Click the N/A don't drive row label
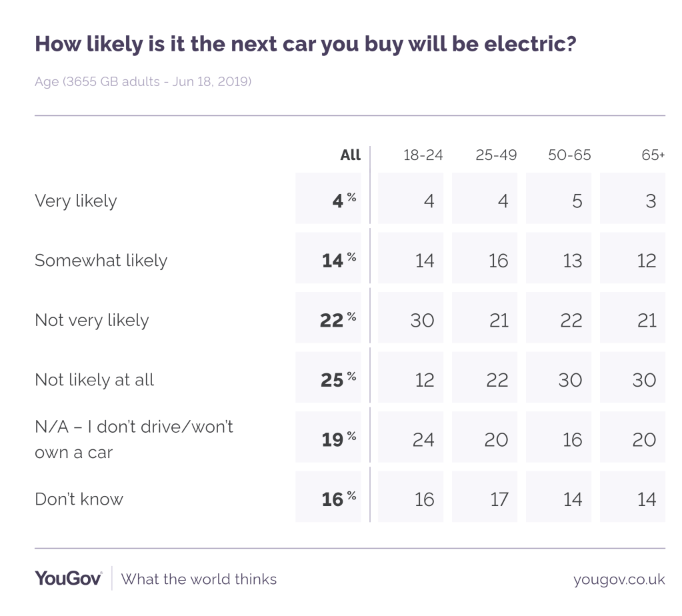Screen dimensions: 682x616 (133, 439)
